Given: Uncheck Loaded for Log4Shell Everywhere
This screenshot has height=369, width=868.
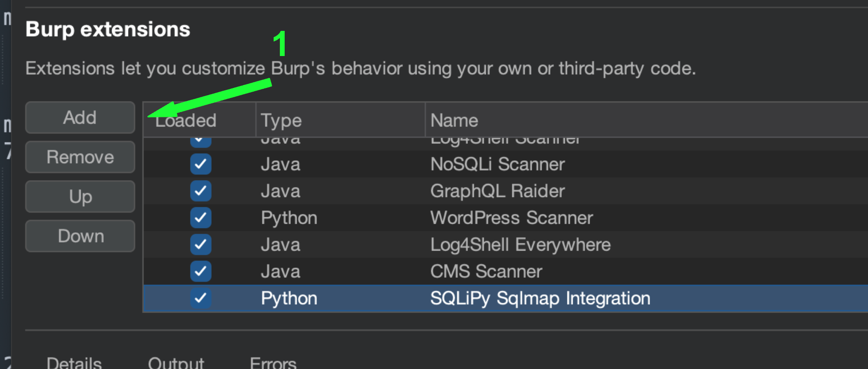Looking at the screenshot, I should pyautogui.click(x=201, y=244).
